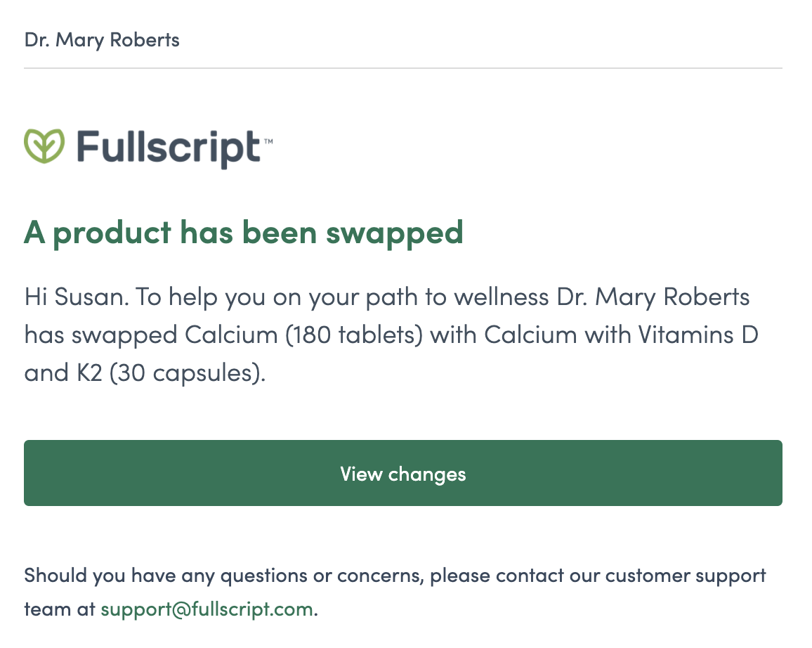Click the 'customer support' footer phrase

(686, 576)
